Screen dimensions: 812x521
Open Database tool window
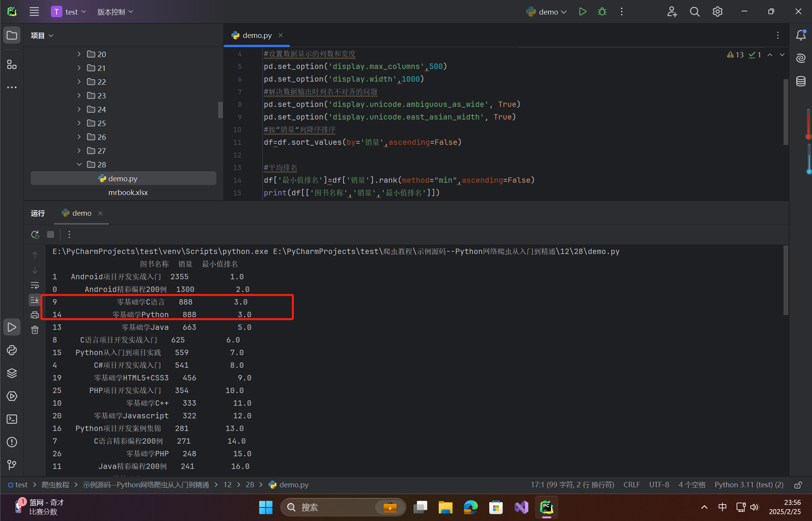[x=801, y=81]
